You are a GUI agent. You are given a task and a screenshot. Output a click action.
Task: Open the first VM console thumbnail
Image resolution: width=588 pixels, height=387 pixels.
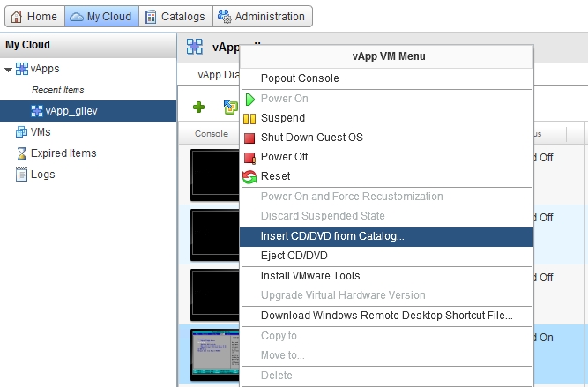click(214, 175)
